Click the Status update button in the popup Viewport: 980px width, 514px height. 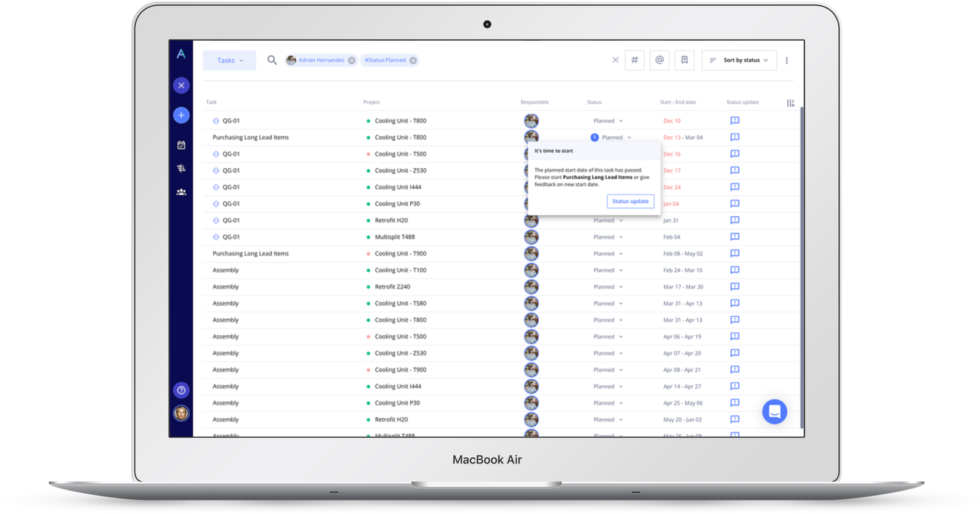tap(630, 201)
